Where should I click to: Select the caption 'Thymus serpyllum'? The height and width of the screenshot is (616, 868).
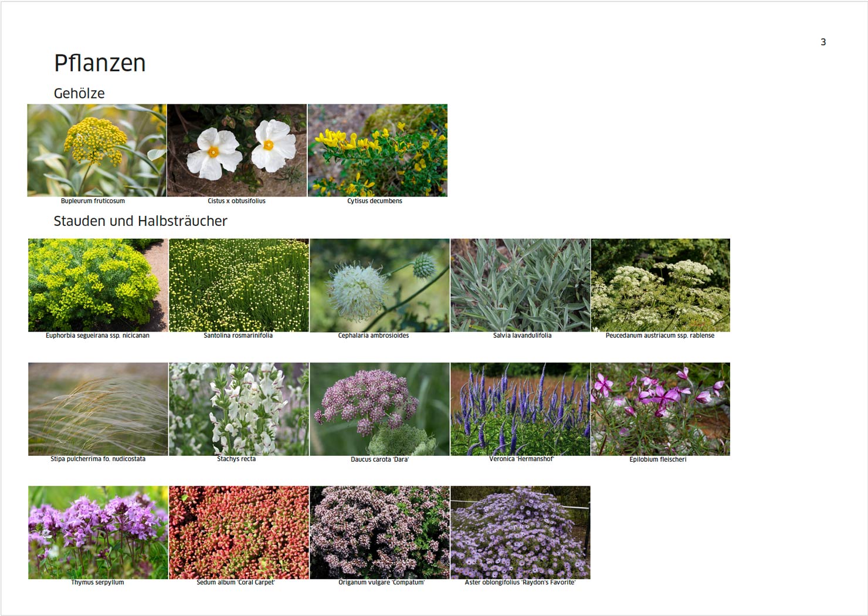pyautogui.click(x=97, y=583)
